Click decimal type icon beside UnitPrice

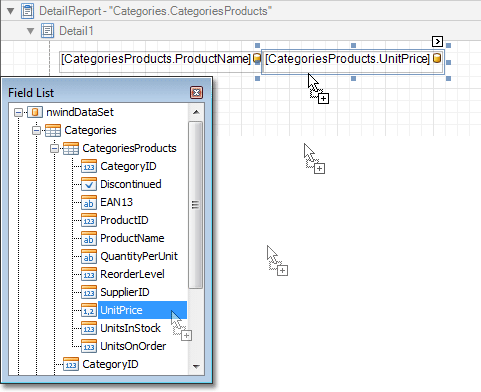tap(89, 310)
